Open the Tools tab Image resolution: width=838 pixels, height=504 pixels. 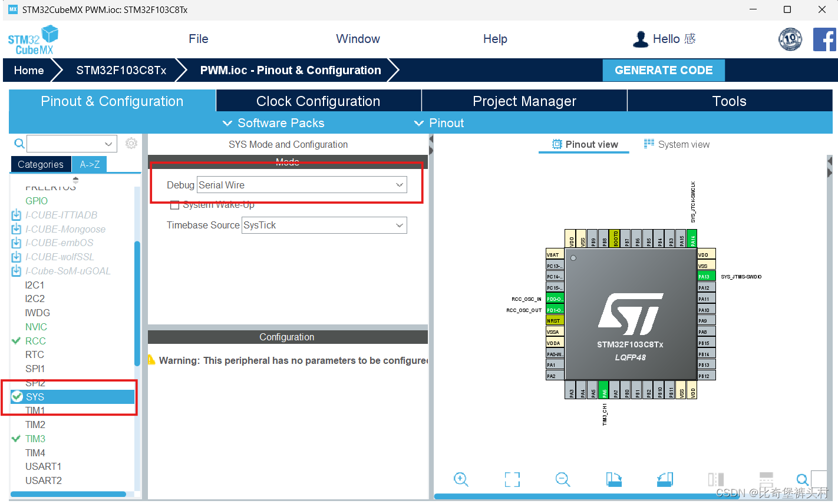pos(730,101)
